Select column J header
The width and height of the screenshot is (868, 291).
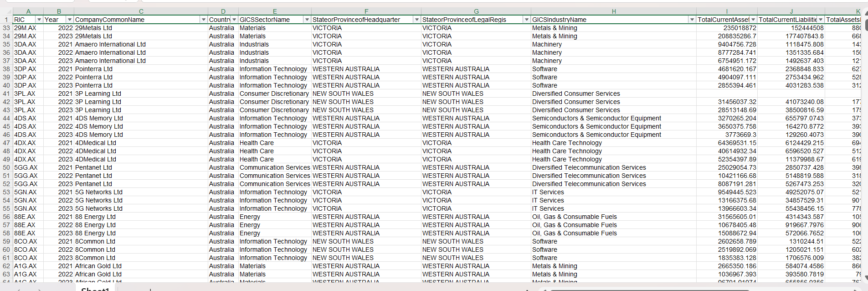(791, 11)
